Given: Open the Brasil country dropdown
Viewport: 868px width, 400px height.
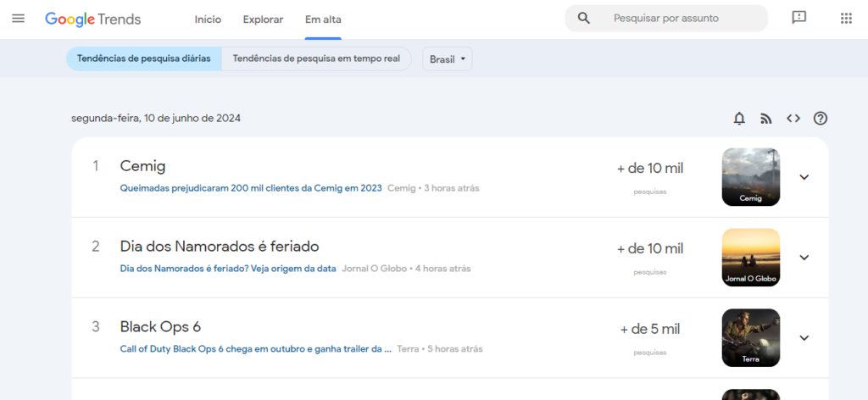Looking at the screenshot, I should tap(448, 59).
